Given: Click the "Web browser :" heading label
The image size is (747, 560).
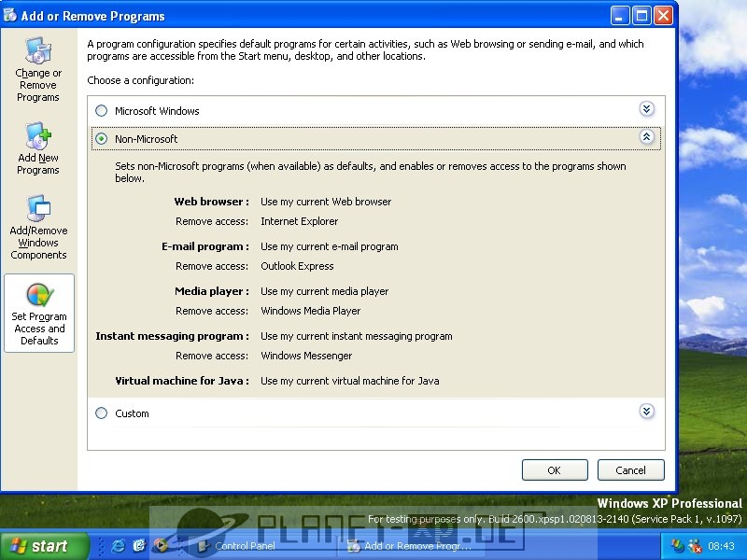Looking at the screenshot, I should click(212, 202).
